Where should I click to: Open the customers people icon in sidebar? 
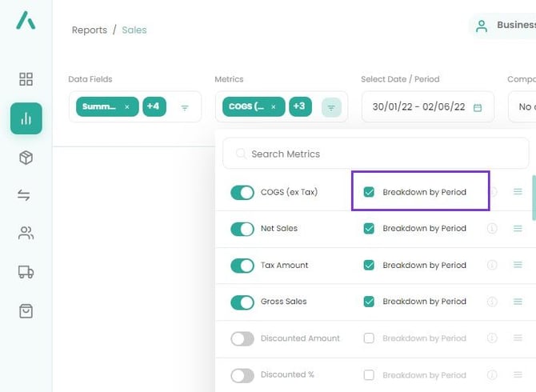26,234
